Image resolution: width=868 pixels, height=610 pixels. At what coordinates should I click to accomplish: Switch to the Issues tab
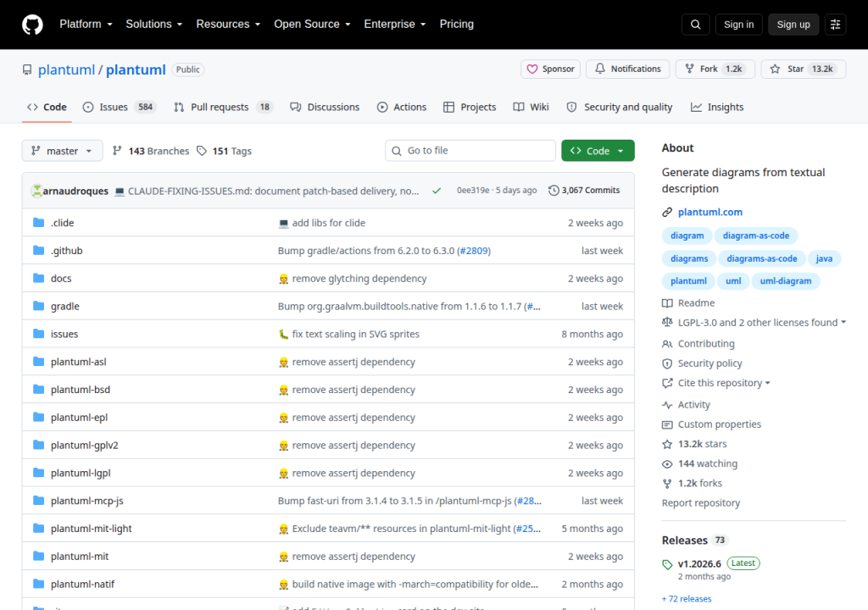[x=119, y=107]
